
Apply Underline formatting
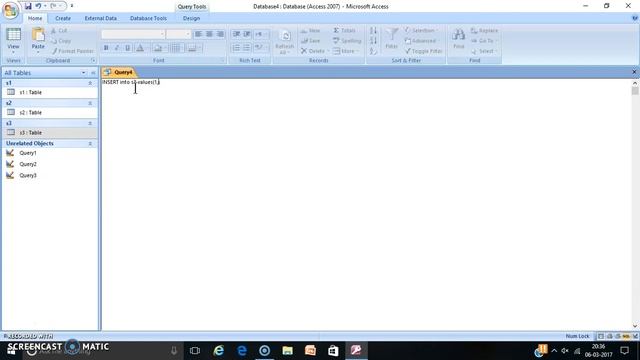(x=128, y=48)
